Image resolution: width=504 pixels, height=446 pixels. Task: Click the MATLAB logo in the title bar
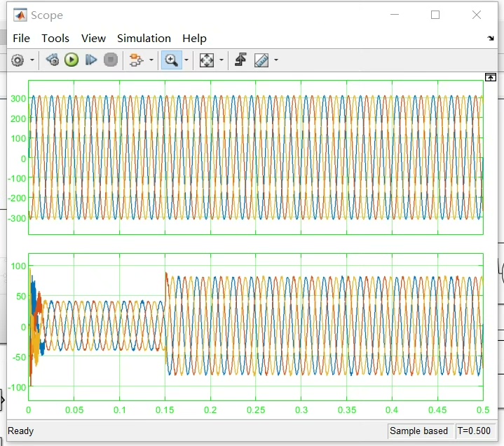(20, 15)
